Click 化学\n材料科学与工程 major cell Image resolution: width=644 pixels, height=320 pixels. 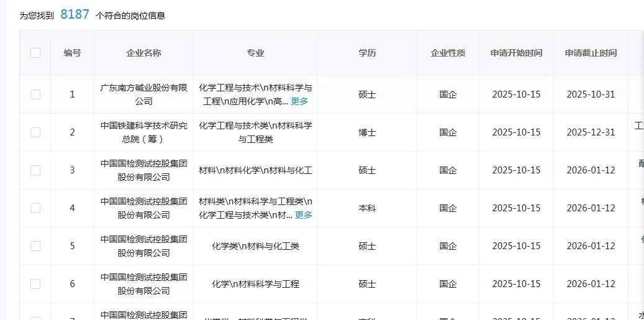pos(255,283)
